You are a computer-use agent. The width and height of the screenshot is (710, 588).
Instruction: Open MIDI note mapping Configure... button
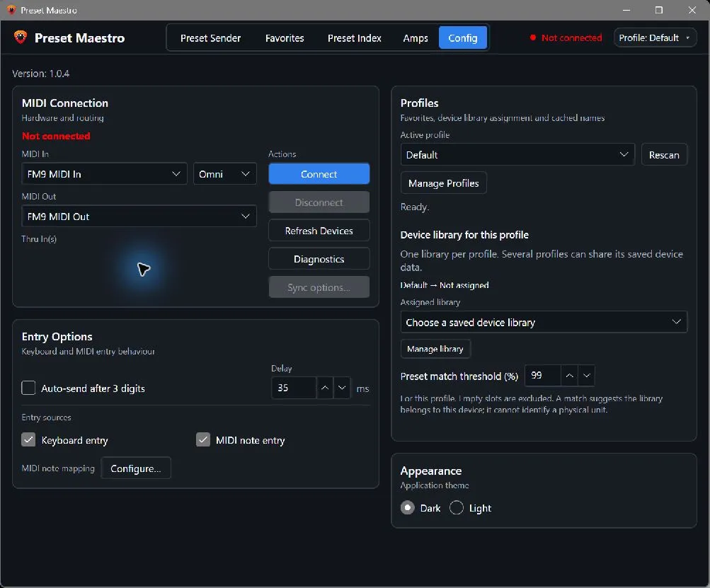[135, 468]
